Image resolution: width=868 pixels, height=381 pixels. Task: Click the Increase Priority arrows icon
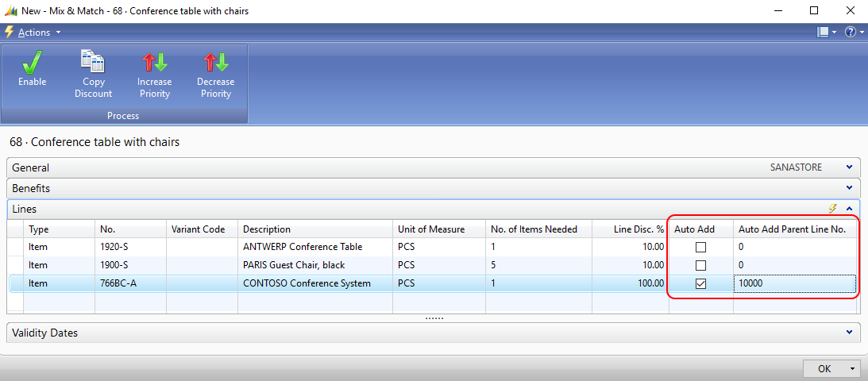(x=154, y=62)
